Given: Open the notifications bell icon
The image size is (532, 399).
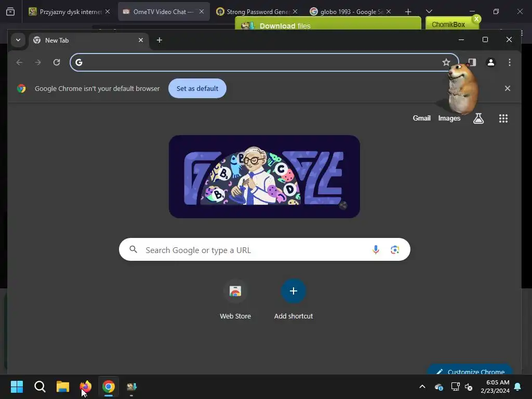Looking at the screenshot, I should click(x=518, y=387).
